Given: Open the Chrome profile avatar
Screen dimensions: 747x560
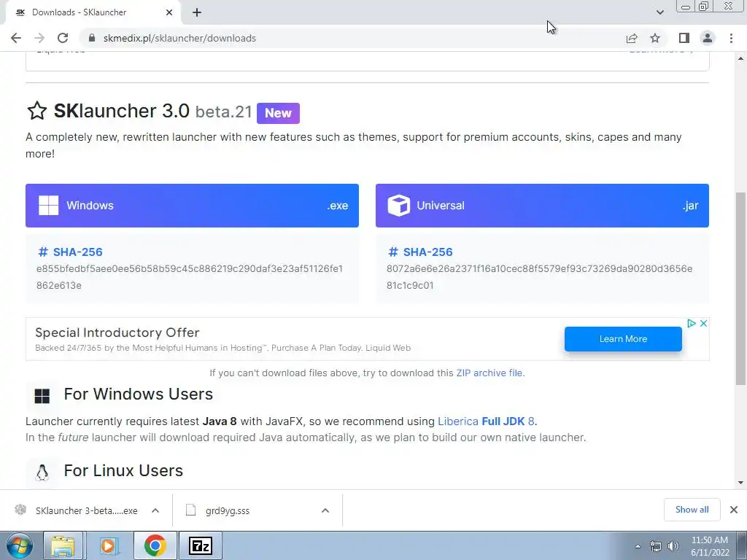Looking at the screenshot, I should [708, 38].
